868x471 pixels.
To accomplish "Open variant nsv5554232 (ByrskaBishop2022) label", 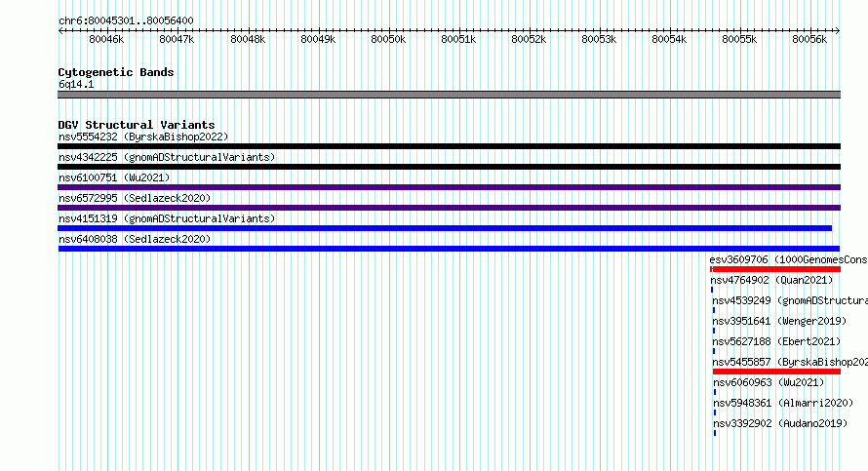I will (143, 137).
